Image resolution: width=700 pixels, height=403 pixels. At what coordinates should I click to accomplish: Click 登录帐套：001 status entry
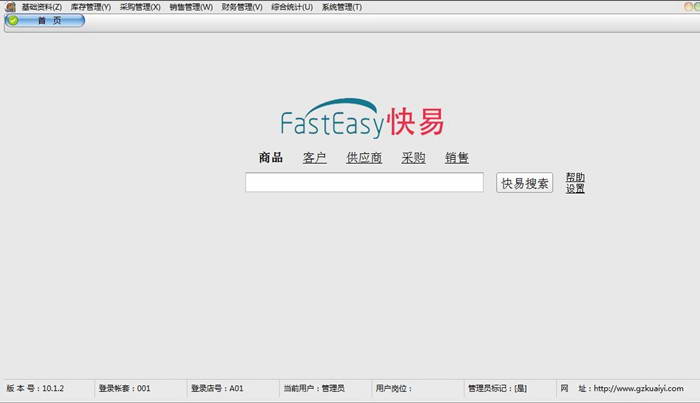point(125,388)
